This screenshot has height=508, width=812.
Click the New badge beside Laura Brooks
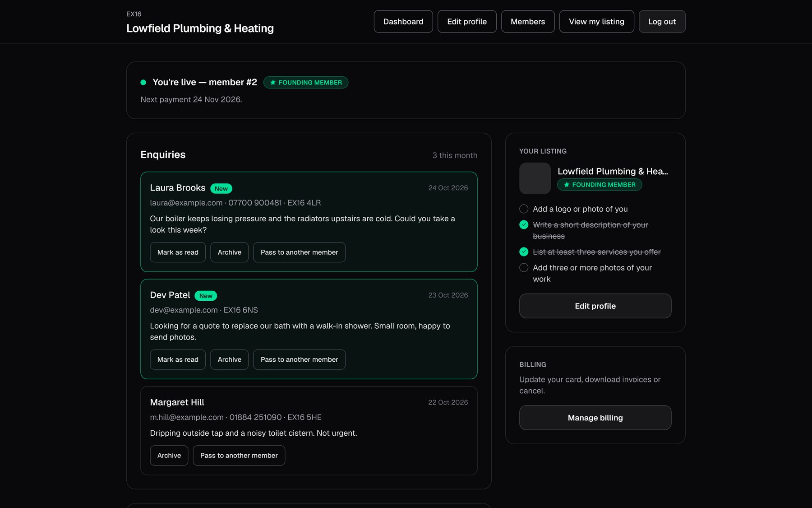click(x=221, y=188)
